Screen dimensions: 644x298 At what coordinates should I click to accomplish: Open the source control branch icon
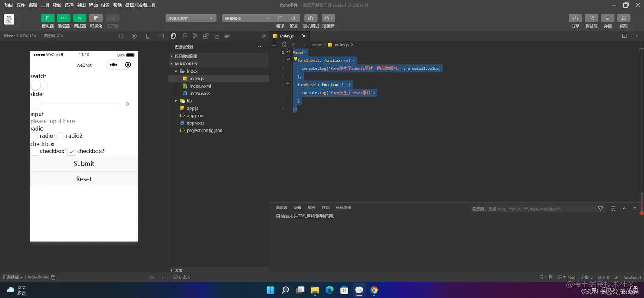(x=195, y=36)
